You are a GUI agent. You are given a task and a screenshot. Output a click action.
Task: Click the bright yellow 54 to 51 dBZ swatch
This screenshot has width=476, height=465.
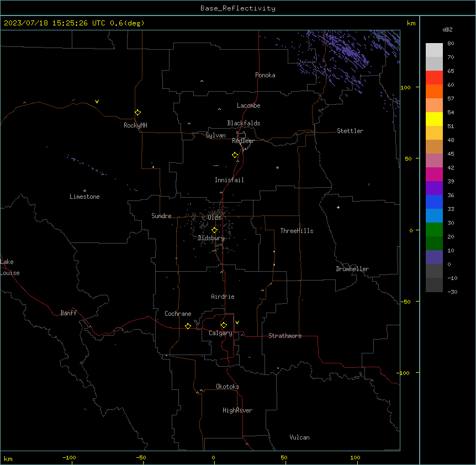click(434, 119)
